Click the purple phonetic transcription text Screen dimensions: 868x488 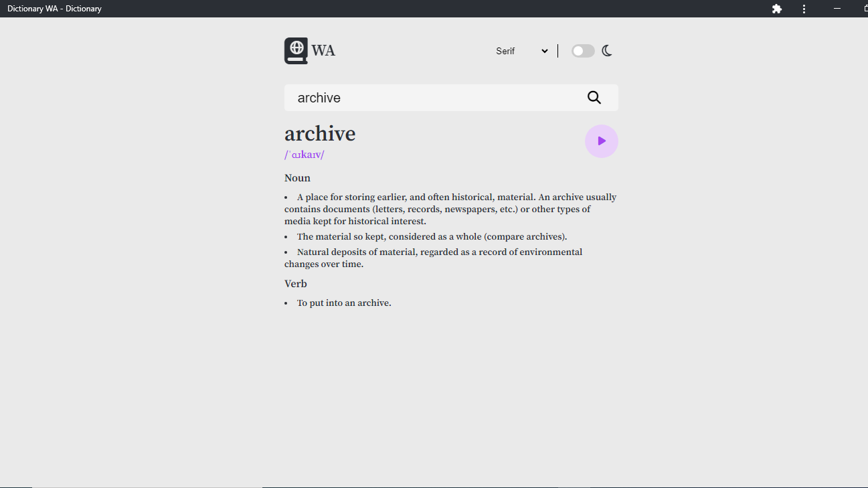tap(305, 155)
